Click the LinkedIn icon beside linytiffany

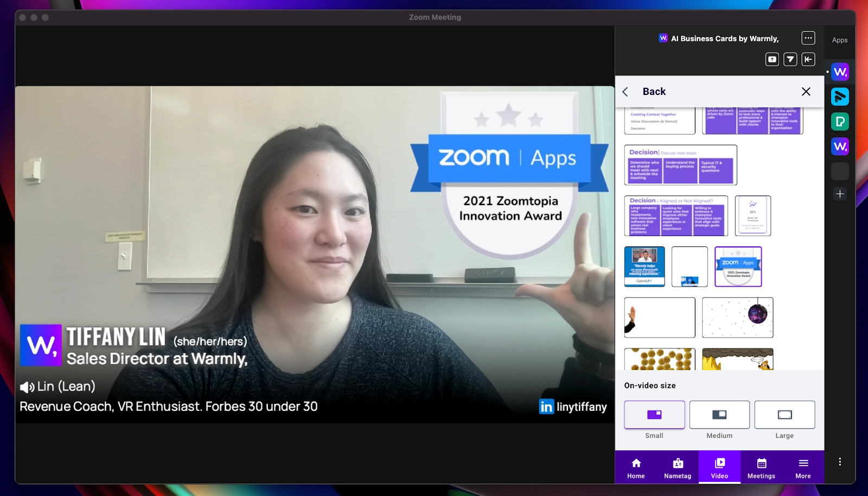point(546,406)
